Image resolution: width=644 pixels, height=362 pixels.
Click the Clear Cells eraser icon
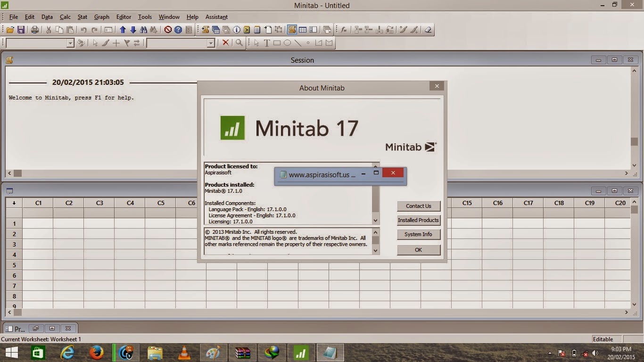(428, 30)
